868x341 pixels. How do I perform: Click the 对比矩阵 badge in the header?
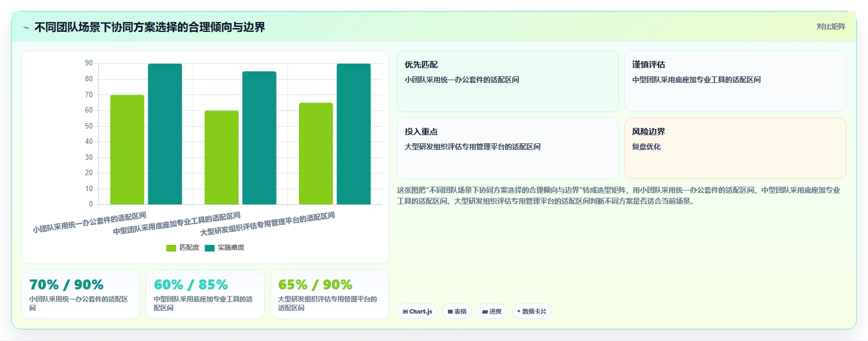831,26
